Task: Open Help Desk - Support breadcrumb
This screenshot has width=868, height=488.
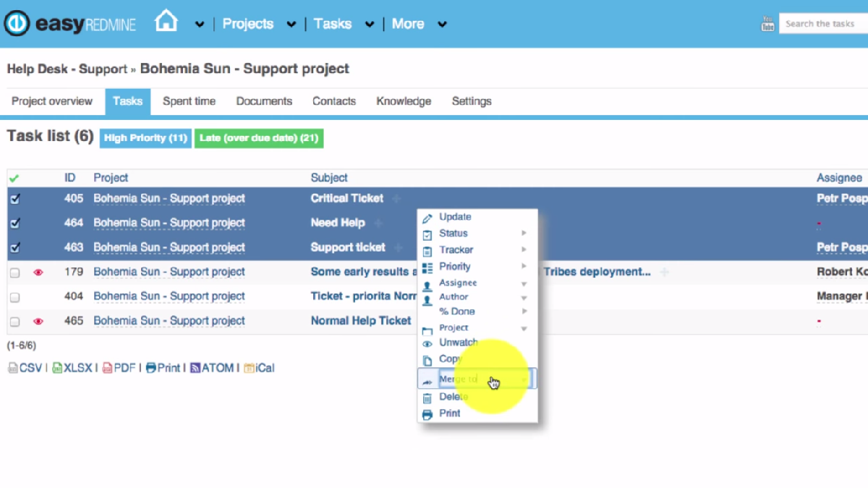Action: [x=67, y=69]
